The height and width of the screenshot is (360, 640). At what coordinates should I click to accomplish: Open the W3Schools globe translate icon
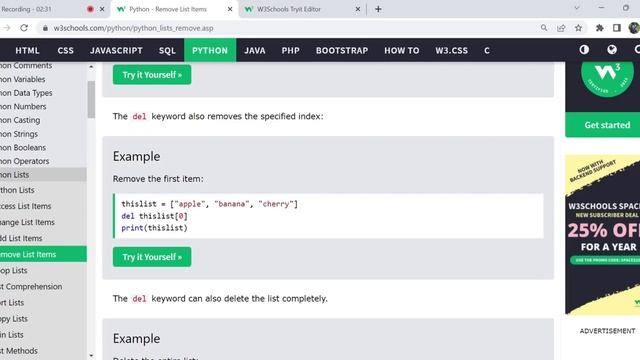612,50
